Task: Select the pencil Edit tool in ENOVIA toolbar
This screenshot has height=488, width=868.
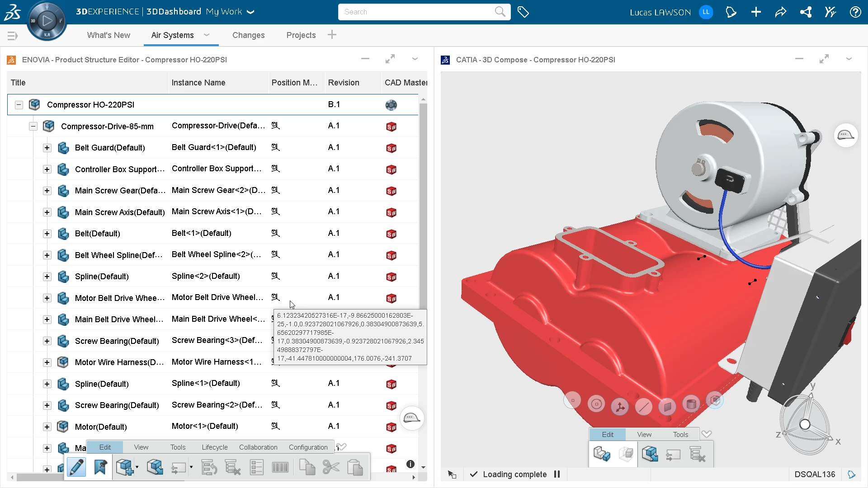Action: pyautogui.click(x=76, y=467)
